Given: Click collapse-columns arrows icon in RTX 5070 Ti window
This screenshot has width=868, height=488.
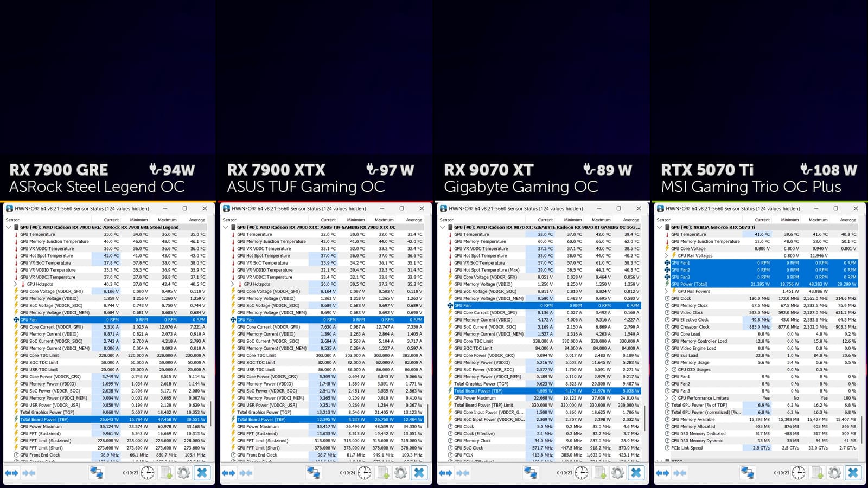Looking at the screenshot, I should [680, 473].
